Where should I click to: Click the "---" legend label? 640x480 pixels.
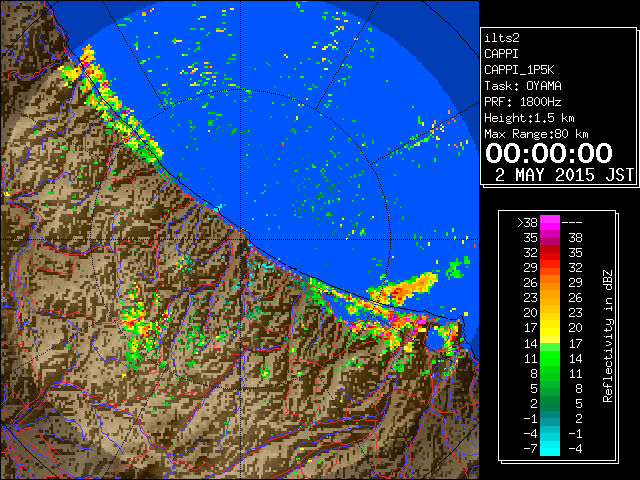pyautogui.click(x=572, y=223)
